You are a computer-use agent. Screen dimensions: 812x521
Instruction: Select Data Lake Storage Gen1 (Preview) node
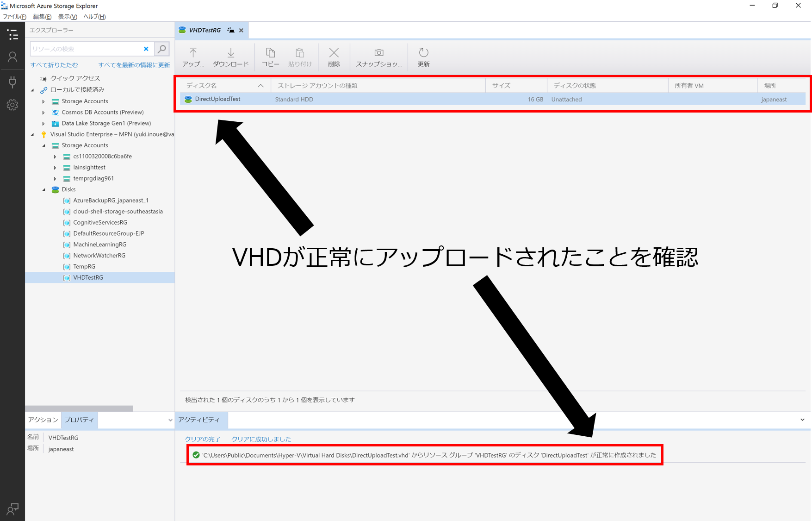[106, 123]
